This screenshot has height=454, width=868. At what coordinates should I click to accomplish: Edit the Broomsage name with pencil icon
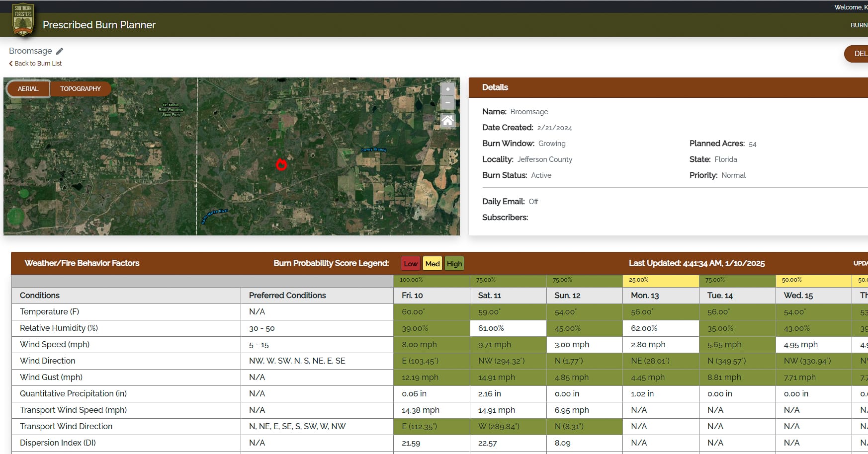[x=60, y=51]
